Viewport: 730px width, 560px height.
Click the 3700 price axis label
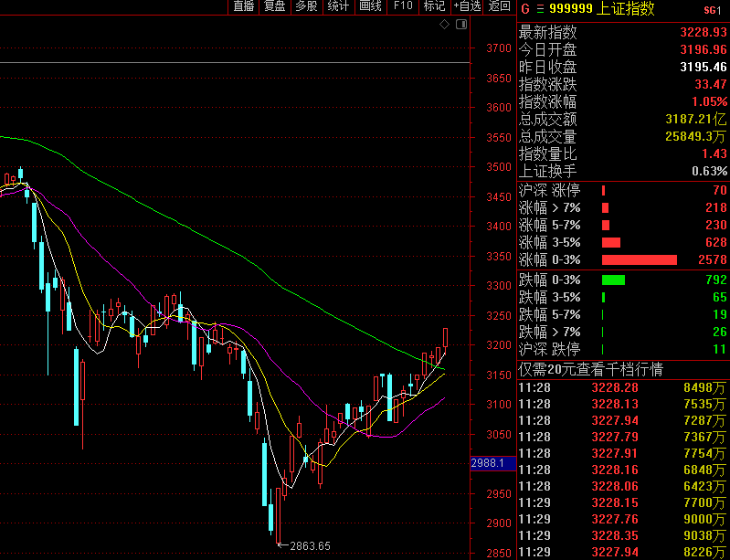click(x=499, y=48)
